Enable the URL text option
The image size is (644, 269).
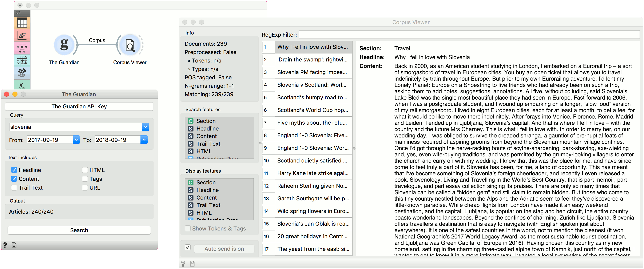click(x=85, y=188)
